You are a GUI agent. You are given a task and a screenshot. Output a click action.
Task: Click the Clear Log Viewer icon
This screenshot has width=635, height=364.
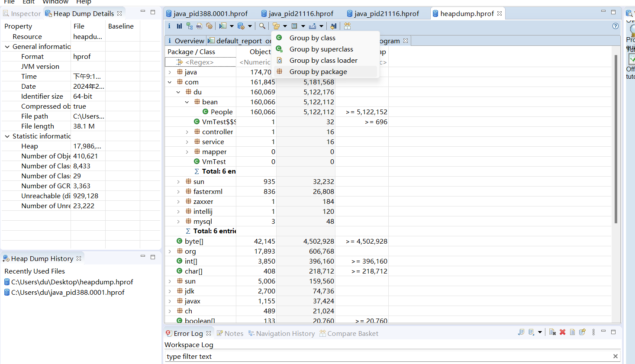click(x=553, y=332)
